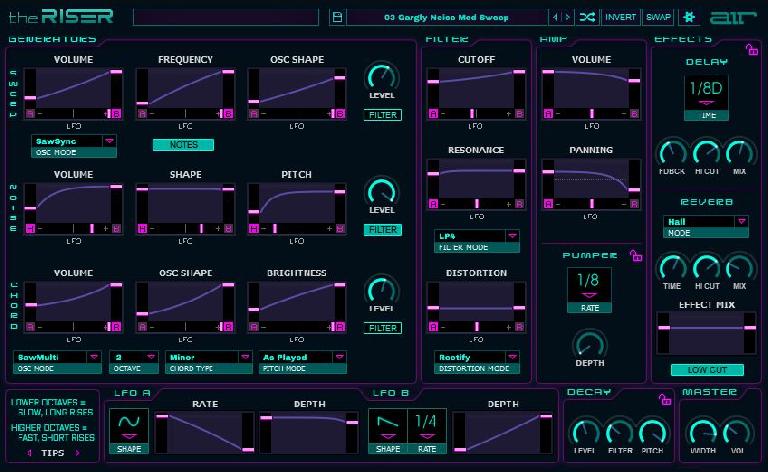Image resolution: width=768 pixels, height=472 pixels.
Task: Click the Reverb HI CUT knob
Action: (x=706, y=267)
